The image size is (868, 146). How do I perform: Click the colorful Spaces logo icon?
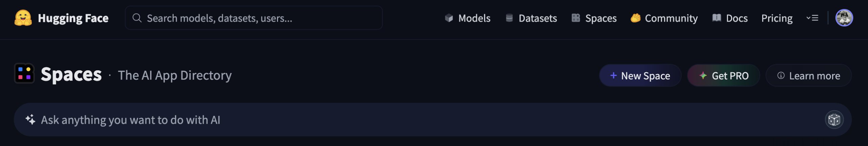(x=24, y=73)
